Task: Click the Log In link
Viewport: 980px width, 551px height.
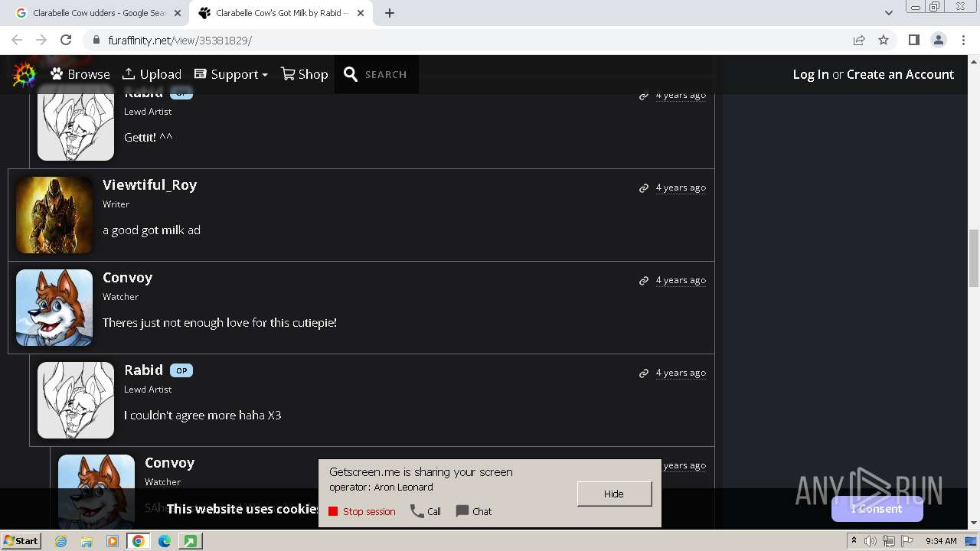Action: tap(811, 74)
